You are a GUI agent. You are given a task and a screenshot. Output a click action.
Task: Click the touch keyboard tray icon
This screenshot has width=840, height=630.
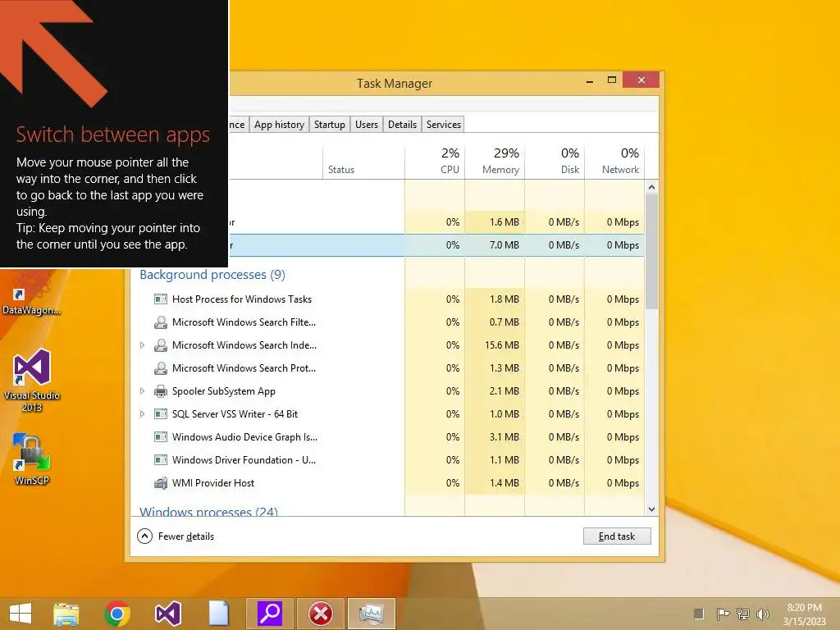[x=699, y=614]
